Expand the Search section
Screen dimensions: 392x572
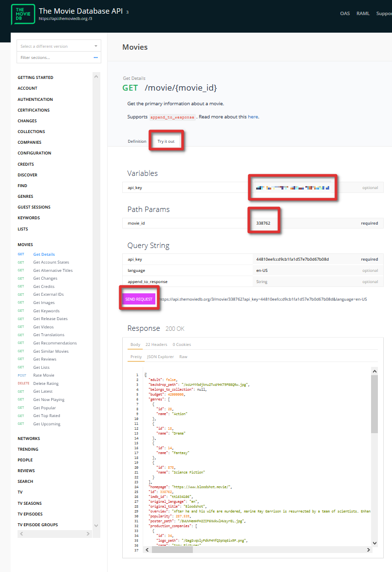click(25, 481)
